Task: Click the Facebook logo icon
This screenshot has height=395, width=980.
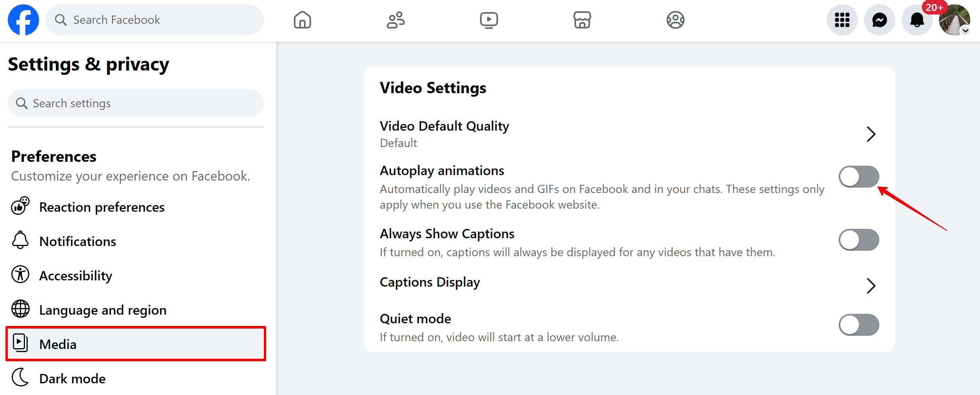Action: [x=23, y=20]
